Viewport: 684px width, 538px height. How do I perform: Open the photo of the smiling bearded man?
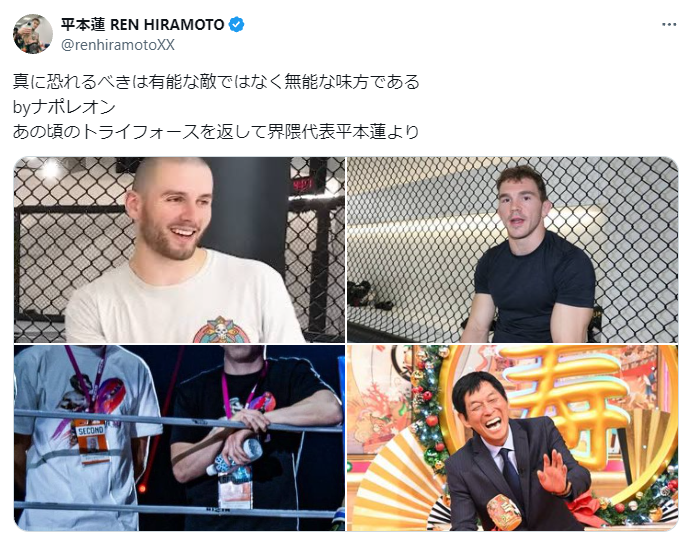179,250
